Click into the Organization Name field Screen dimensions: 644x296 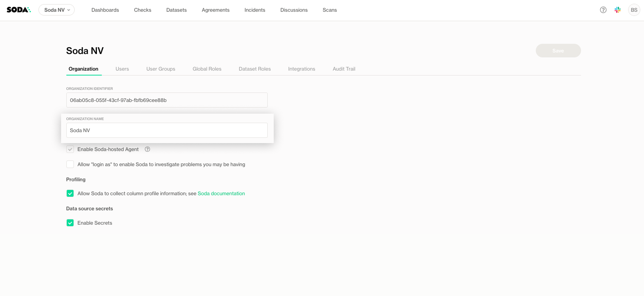pos(167,130)
